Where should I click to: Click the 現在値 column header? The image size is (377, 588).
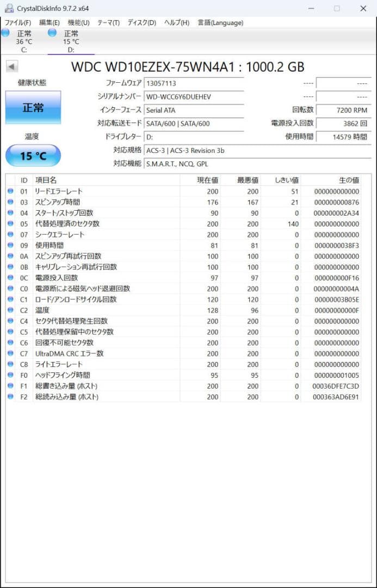200,180
